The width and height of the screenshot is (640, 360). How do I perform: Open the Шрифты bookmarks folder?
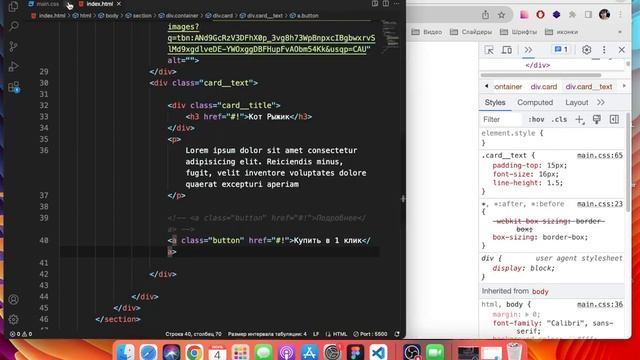pyautogui.click(x=518, y=32)
